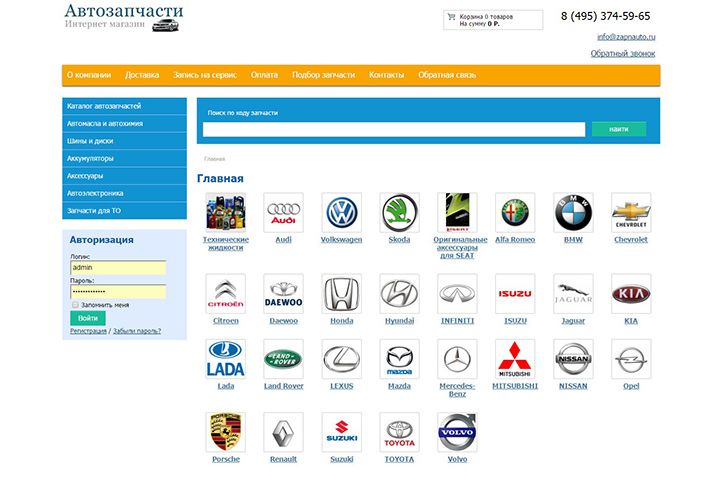Viewport: 720px width, 480px height.
Task: Click the password input field
Action: pyautogui.click(x=118, y=292)
